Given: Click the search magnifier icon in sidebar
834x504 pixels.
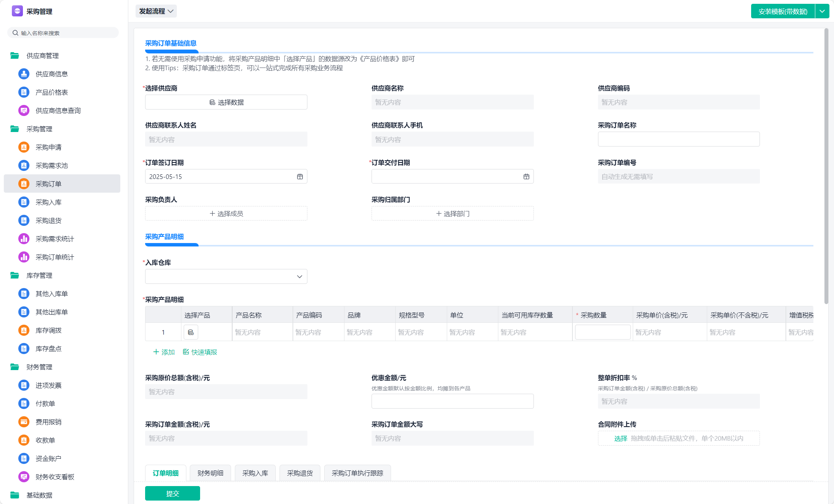Looking at the screenshot, I should [x=15, y=33].
